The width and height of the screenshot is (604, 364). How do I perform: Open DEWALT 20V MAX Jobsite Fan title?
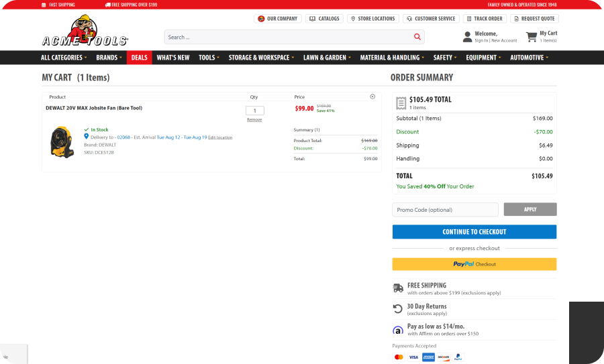(94, 108)
